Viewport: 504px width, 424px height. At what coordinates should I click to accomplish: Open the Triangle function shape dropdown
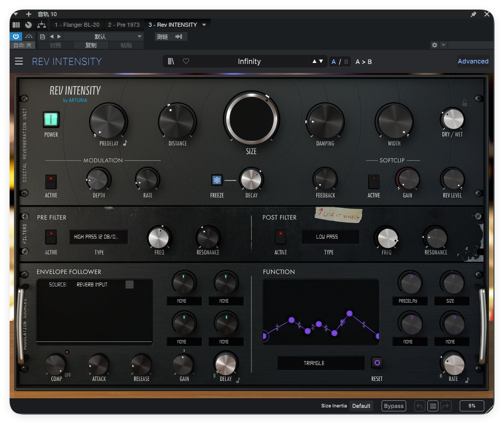tap(321, 363)
